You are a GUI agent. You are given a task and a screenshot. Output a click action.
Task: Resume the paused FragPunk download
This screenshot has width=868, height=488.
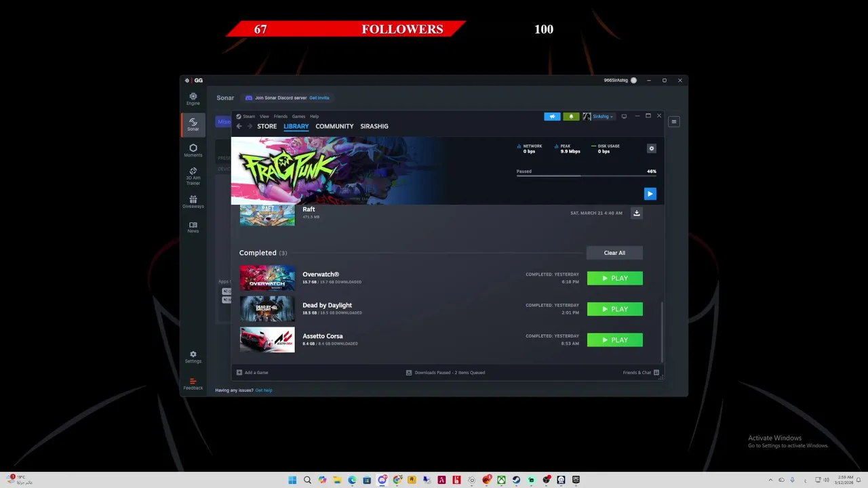pyautogui.click(x=650, y=194)
